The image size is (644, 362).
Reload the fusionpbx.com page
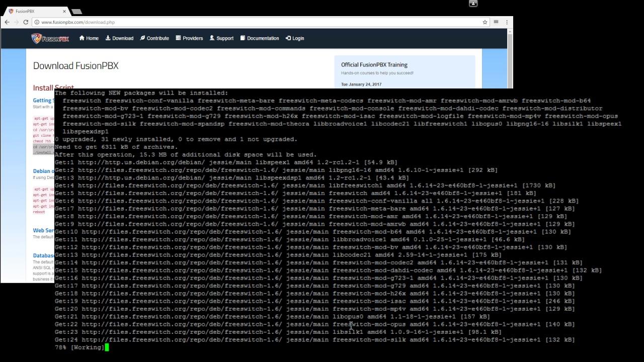tap(26, 22)
